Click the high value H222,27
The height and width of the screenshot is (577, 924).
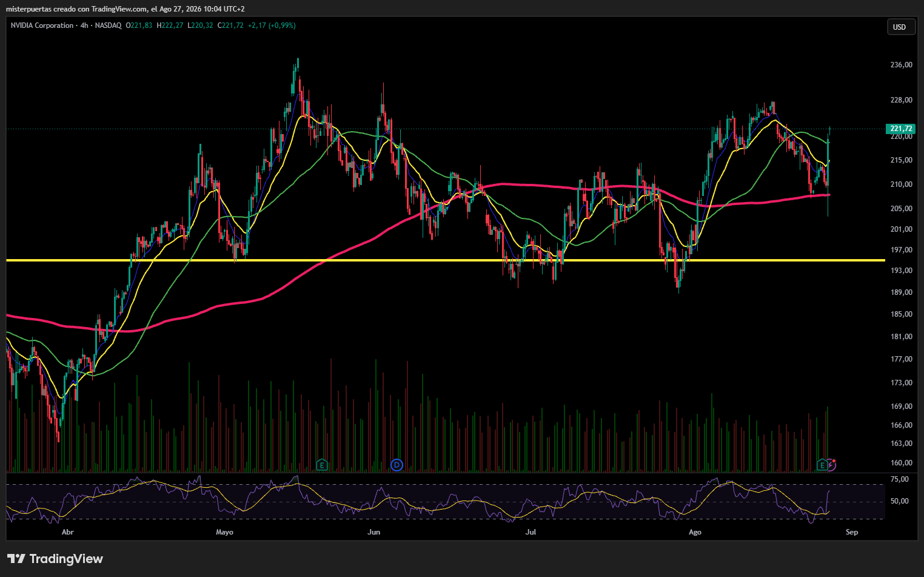pyautogui.click(x=170, y=25)
